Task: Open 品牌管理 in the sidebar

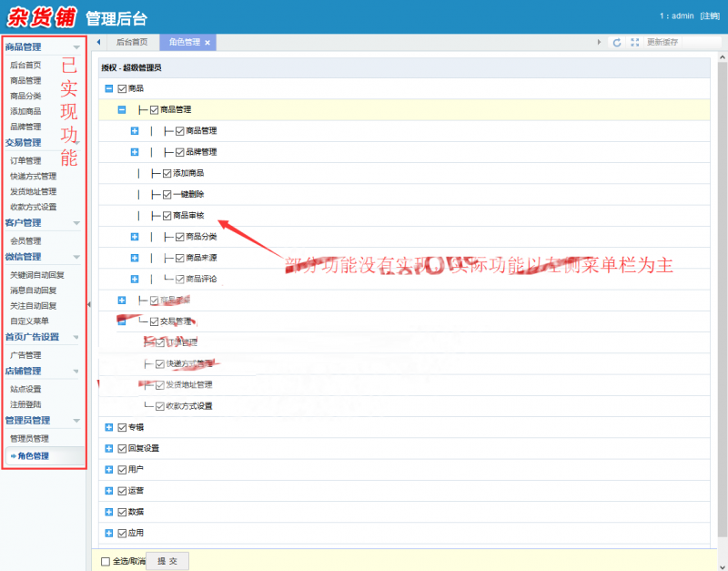Action: [25, 127]
